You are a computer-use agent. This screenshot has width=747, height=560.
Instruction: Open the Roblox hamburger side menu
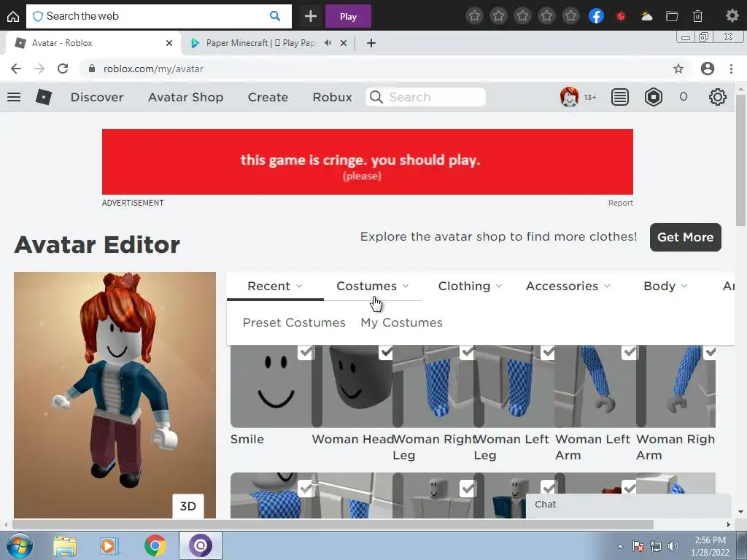coord(14,97)
